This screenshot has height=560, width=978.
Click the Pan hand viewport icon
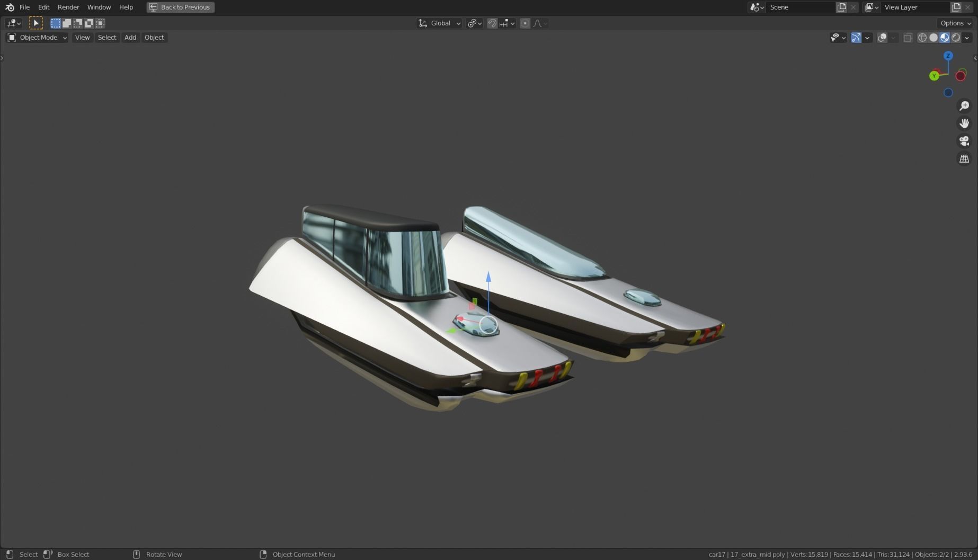pyautogui.click(x=964, y=123)
